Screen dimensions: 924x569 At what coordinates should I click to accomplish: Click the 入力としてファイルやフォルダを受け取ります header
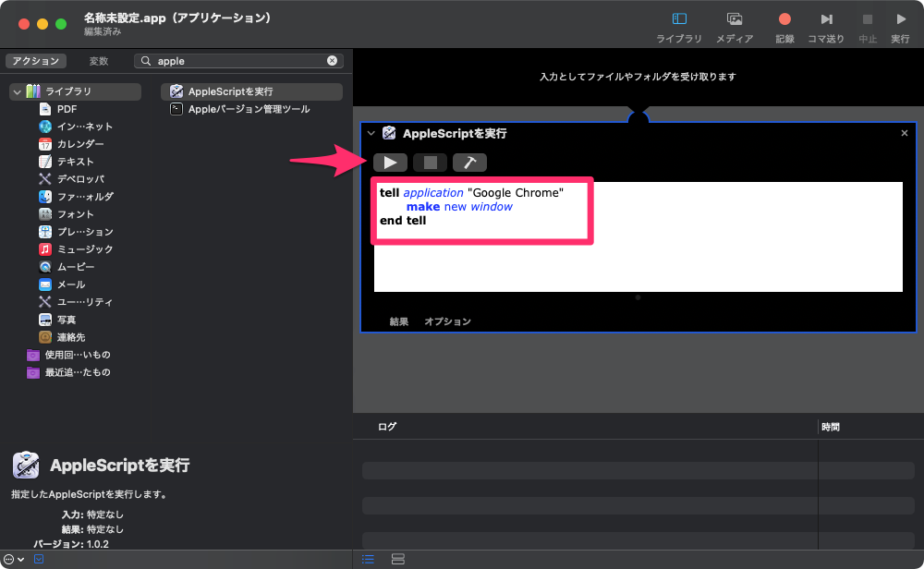(x=638, y=77)
